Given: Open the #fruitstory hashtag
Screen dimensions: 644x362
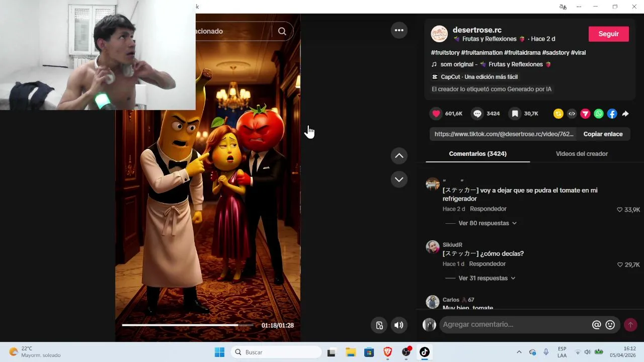Looking at the screenshot, I should (x=445, y=52).
